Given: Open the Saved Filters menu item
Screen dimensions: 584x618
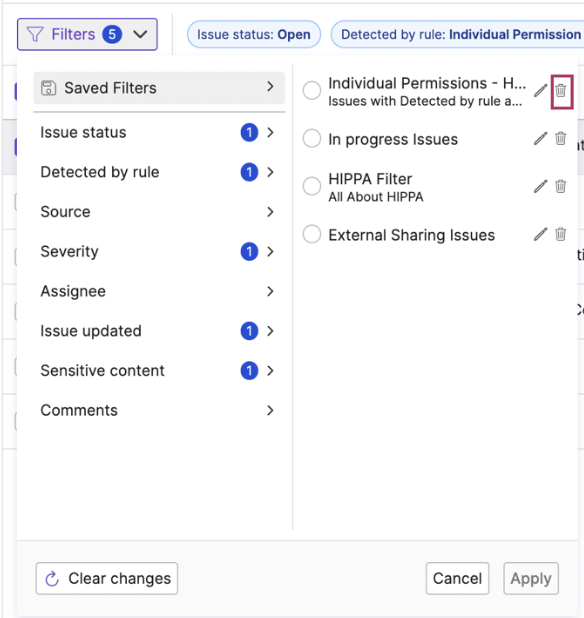Looking at the screenshot, I should [x=159, y=87].
